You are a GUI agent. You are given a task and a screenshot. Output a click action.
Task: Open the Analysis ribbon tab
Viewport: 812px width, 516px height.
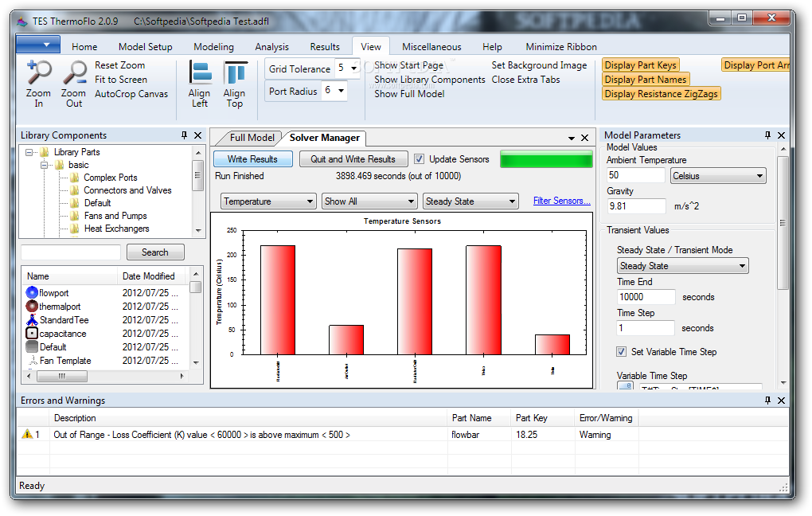point(272,47)
